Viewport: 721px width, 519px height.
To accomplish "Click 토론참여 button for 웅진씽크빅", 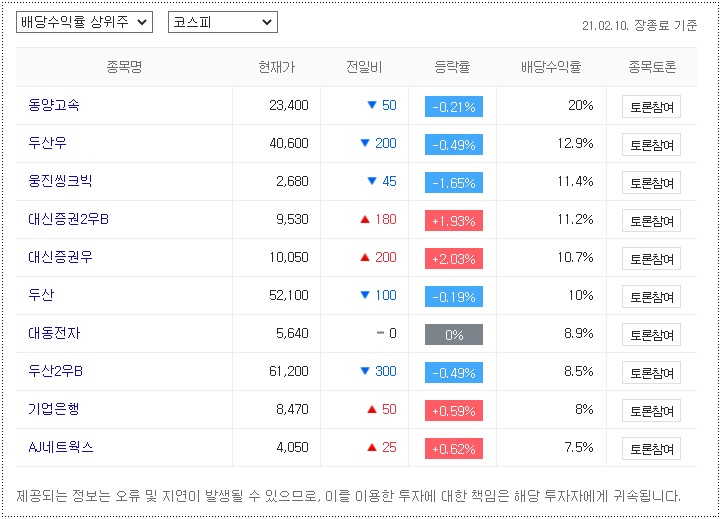I will 651,183.
